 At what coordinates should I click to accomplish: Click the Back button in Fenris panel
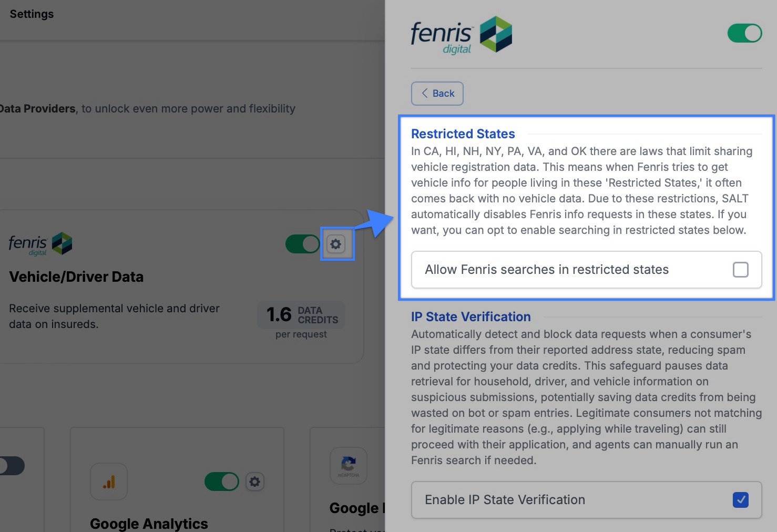click(x=437, y=94)
